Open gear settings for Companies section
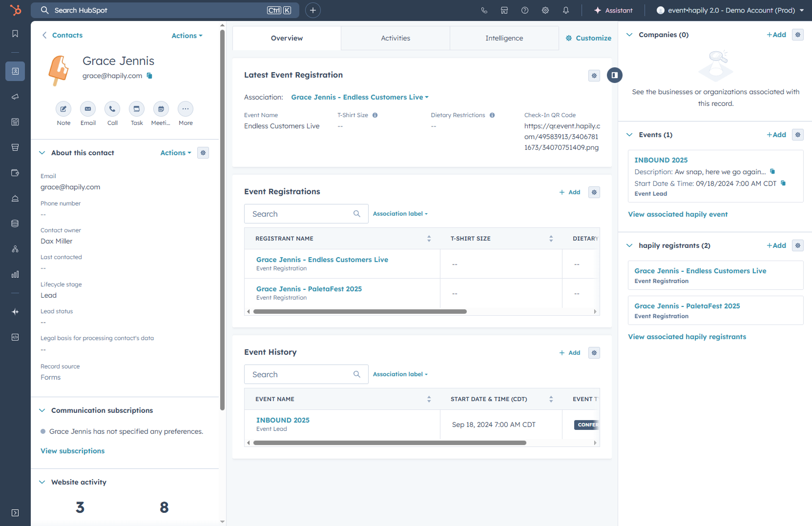This screenshot has height=526, width=812. click(798, 35)
